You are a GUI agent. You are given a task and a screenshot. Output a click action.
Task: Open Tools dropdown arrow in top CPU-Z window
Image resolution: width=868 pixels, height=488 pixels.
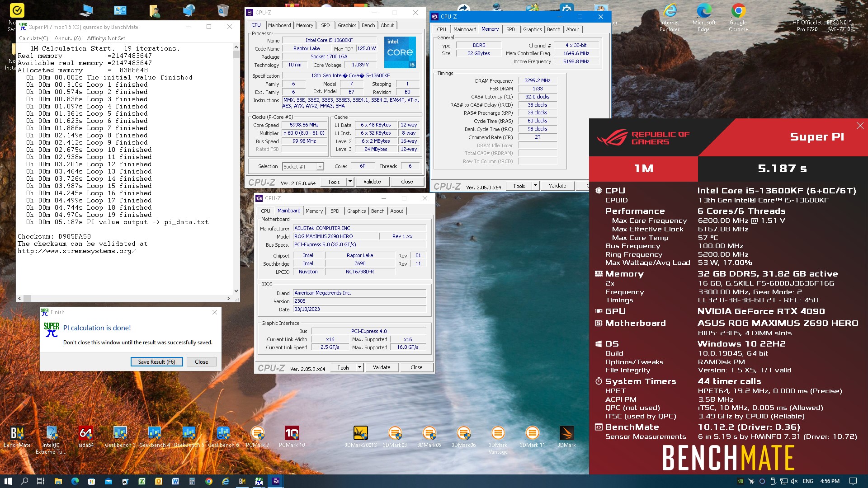click(350, 182)
